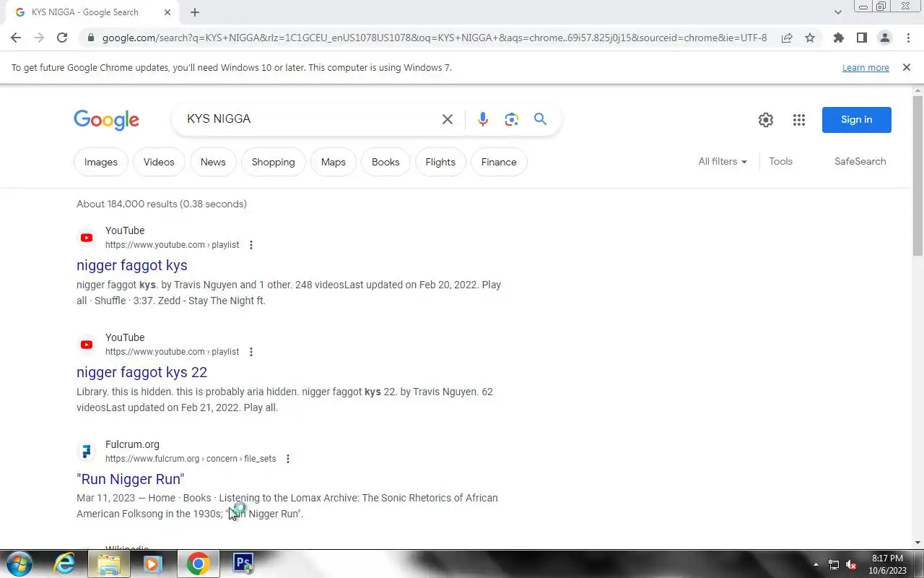The image size is (924, 578).
Task: Open SafeSearch settings
Action: [x=860, y=162]
